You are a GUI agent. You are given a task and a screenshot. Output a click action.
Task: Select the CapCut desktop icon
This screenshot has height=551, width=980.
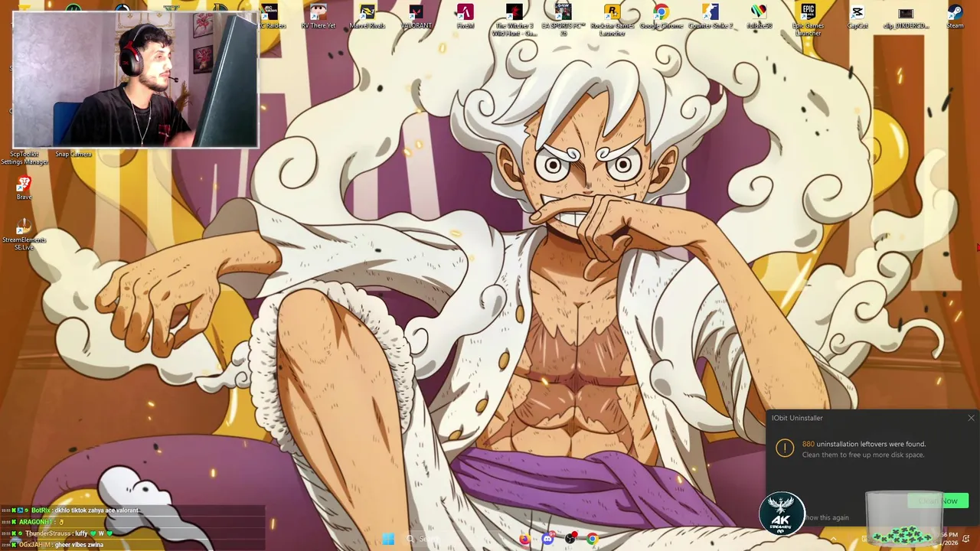[x=857, y=17]
